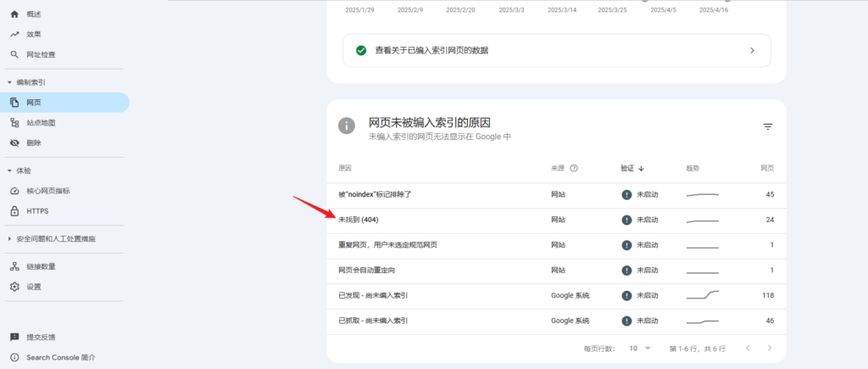The width and height of the screenshot is (868, 369).
Task: Click the 网页 column header in table
Action: point(767,169)
